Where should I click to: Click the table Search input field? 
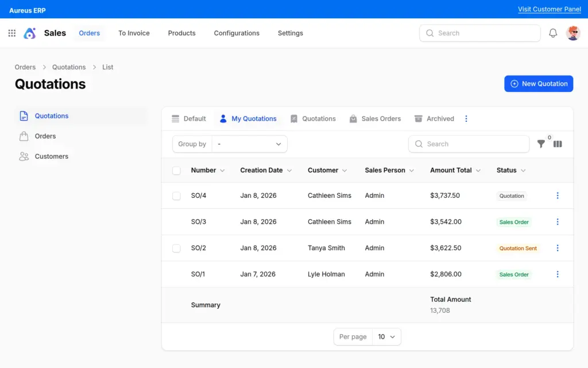474,144
